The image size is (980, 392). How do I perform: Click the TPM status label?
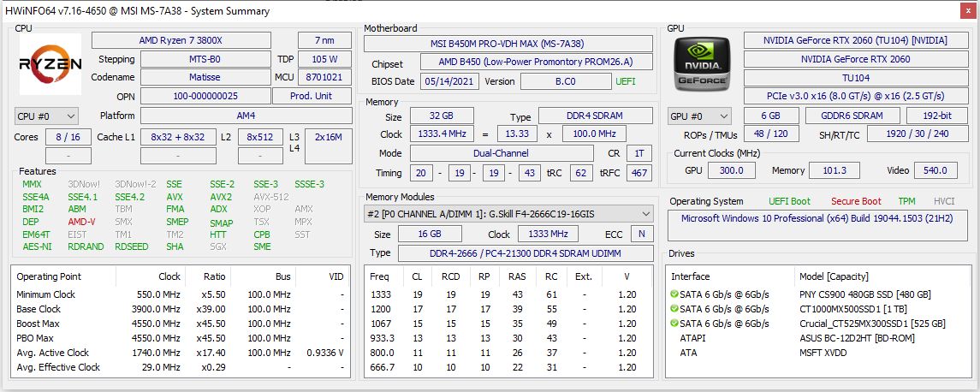tap(907, 201)
